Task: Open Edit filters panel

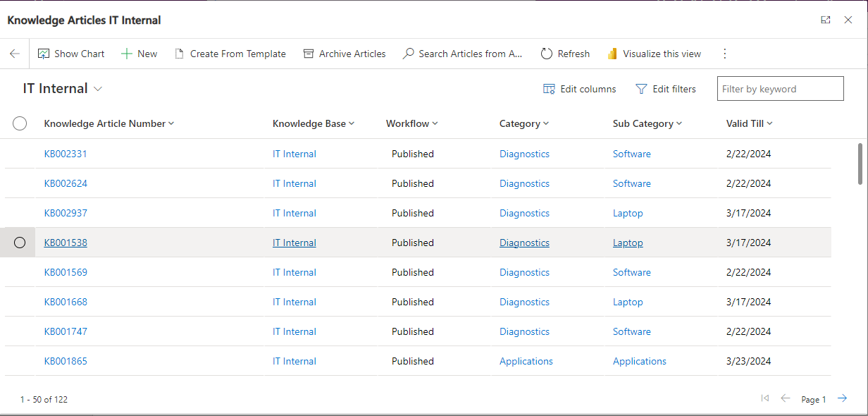Action: click(666, 89)
